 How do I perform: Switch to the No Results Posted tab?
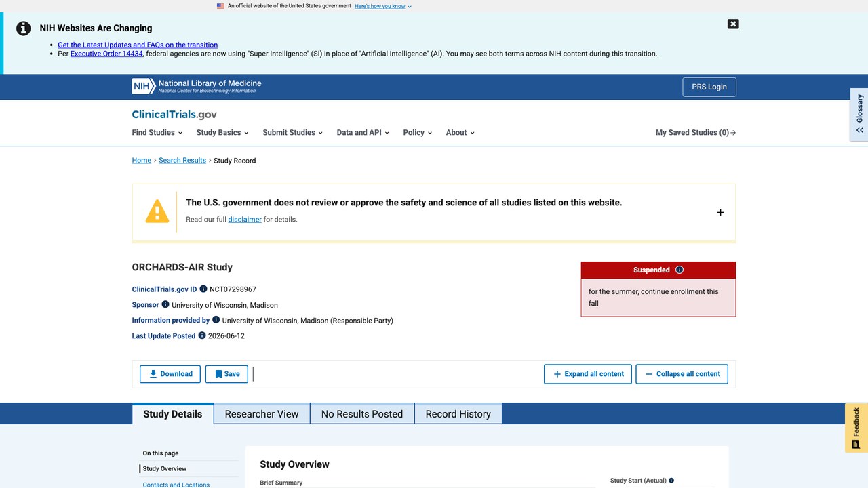[362, 414]
